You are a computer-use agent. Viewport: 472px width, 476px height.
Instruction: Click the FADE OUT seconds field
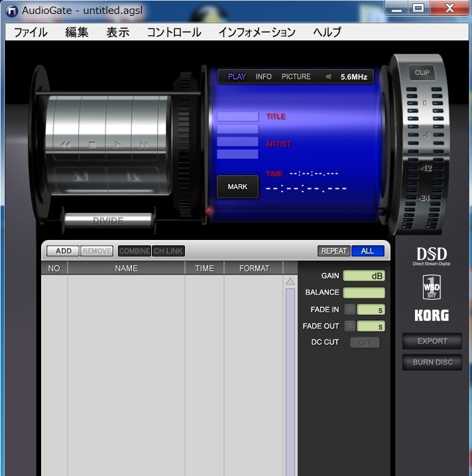pyautogui.click(x=371, y=326)
